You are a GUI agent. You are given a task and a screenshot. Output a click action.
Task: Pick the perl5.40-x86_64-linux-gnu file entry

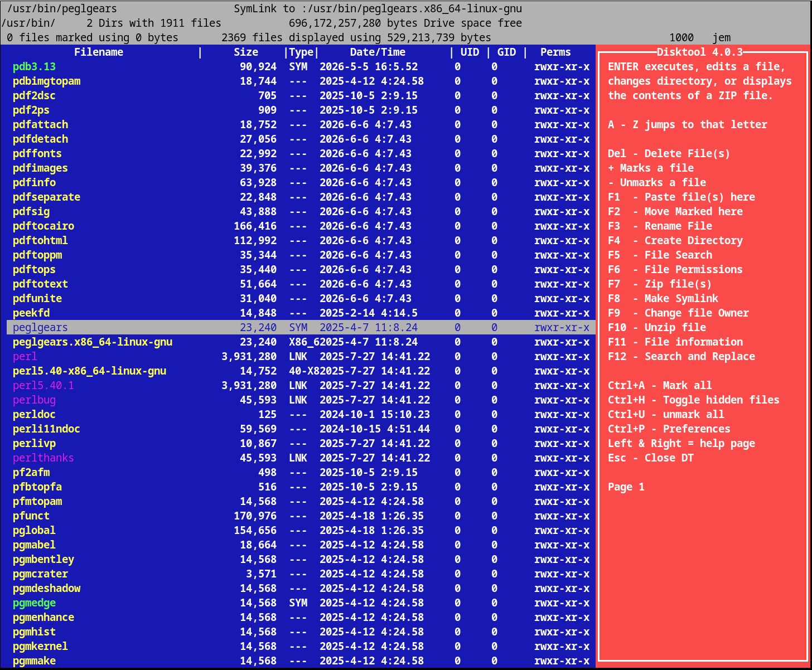(x=90, y=371)
